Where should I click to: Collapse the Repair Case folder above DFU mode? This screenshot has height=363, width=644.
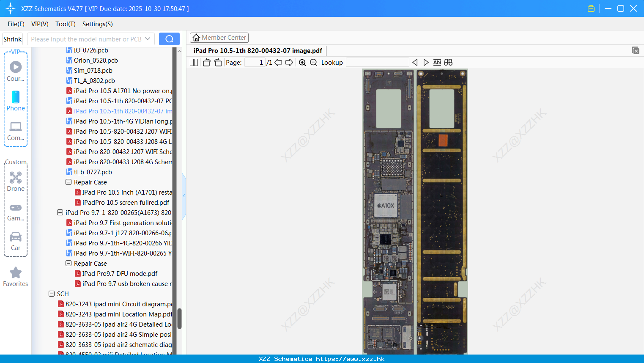(x=69, y=263)
